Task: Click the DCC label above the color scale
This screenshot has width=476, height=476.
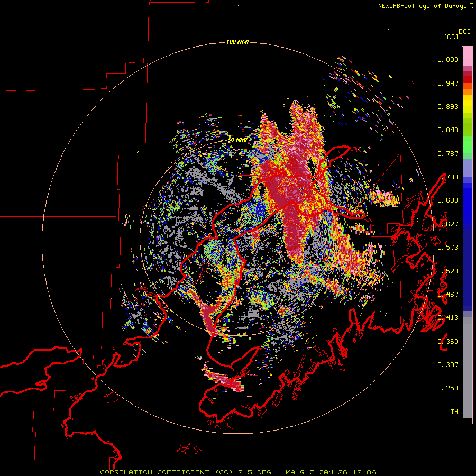Action: (x=465, y=32)
